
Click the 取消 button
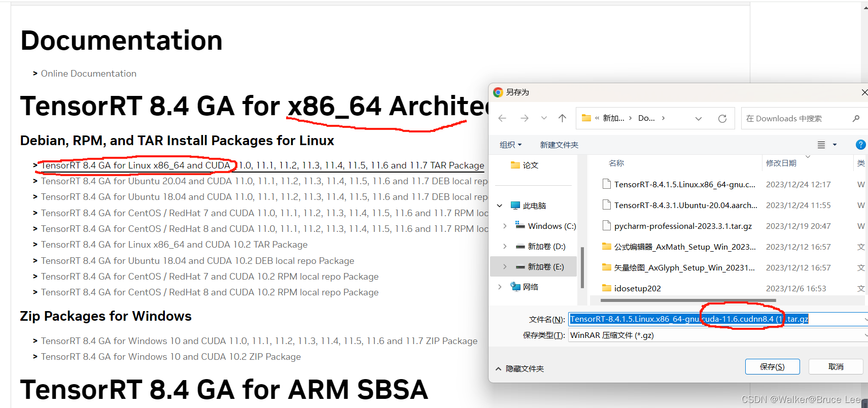pyautogui.click(x=836, y=366)
